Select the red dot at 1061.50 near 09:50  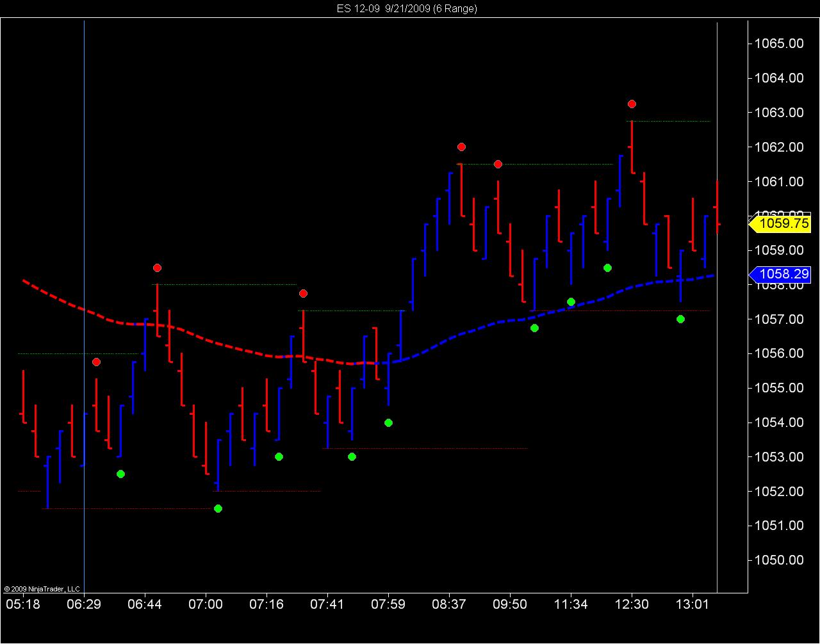pos(498,164)
